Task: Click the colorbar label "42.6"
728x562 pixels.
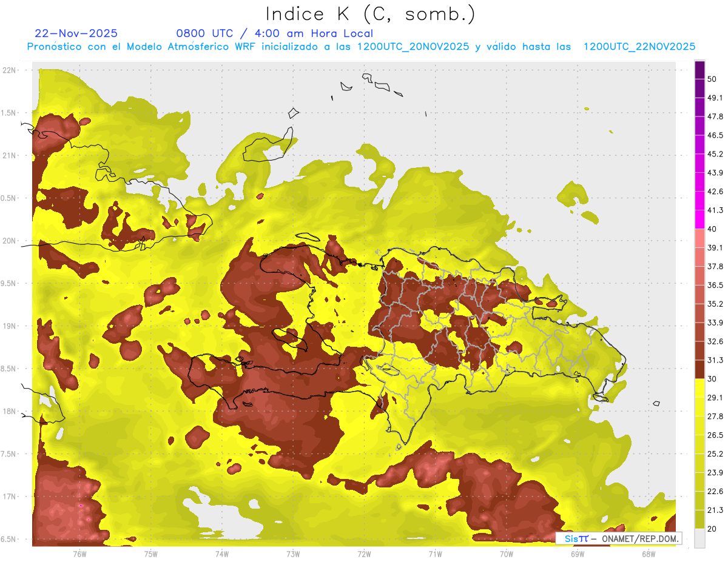Action: pos(715,192)
